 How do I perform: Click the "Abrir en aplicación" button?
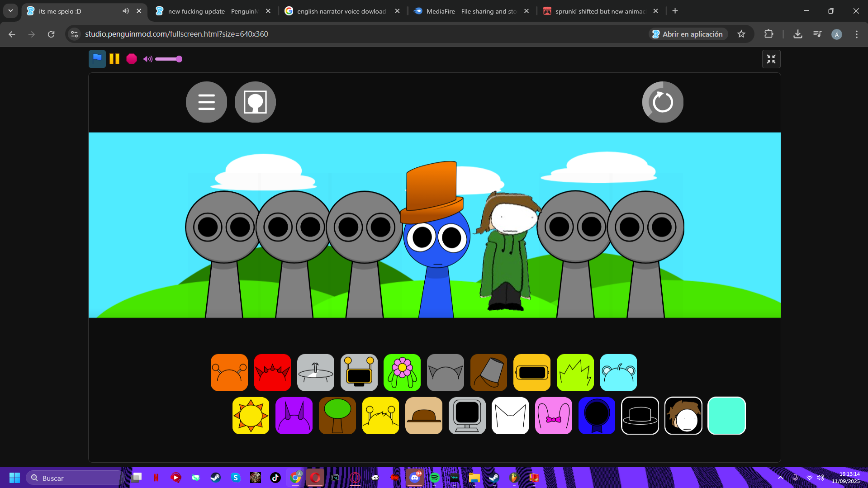688,34
